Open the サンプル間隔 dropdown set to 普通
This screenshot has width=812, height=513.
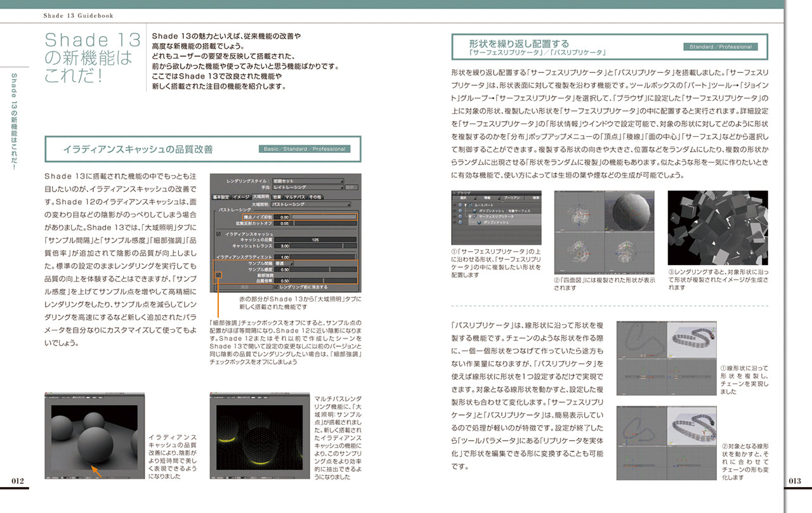pos(284,263)
